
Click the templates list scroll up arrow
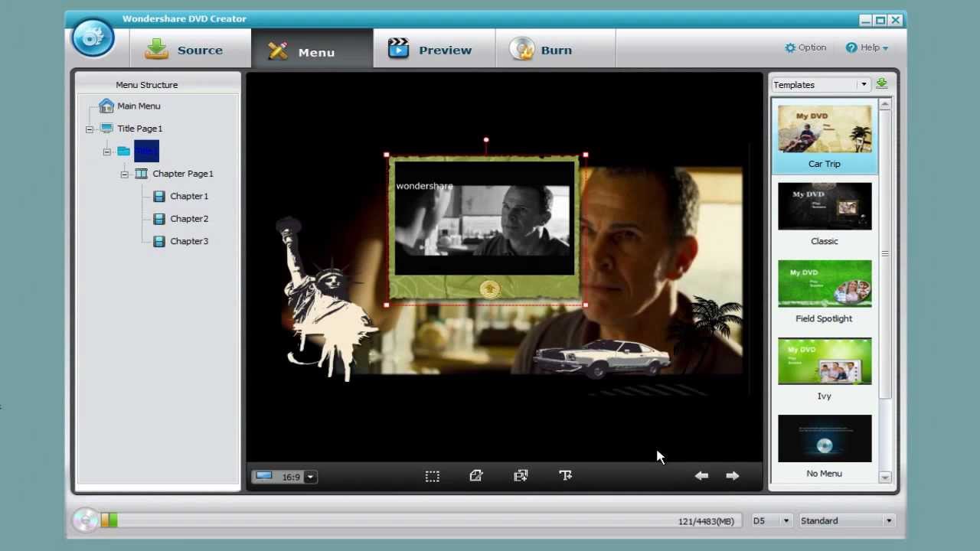[x=885, y=104]
